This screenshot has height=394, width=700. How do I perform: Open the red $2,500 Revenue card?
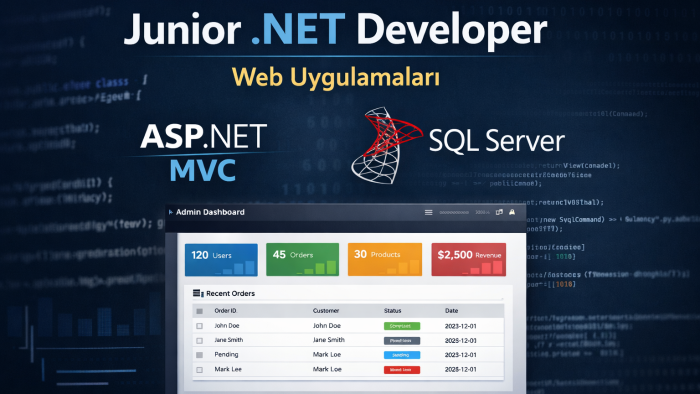[x=469, y=259]
